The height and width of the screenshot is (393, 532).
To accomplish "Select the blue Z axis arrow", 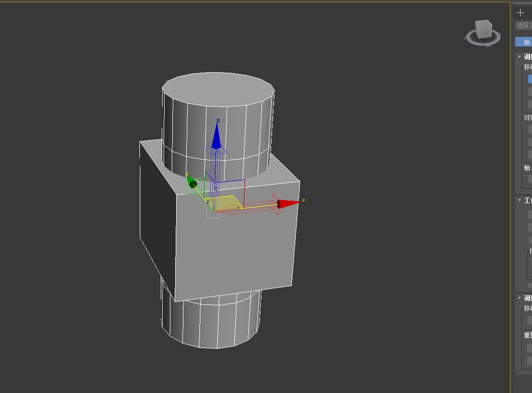I will pyautogui.click(x=216, y=136).
